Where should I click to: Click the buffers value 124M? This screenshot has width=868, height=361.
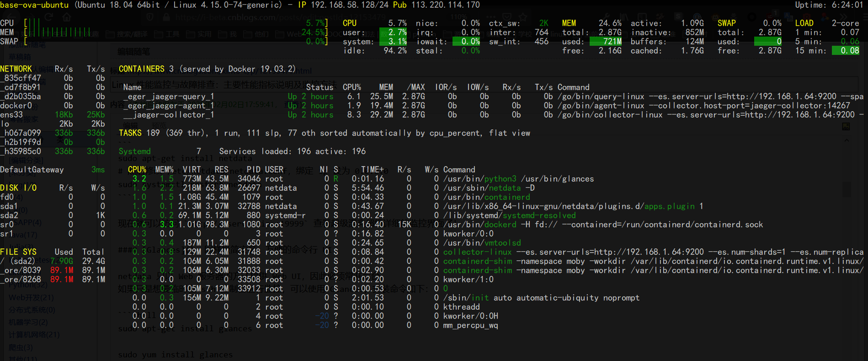click(694, 42)
